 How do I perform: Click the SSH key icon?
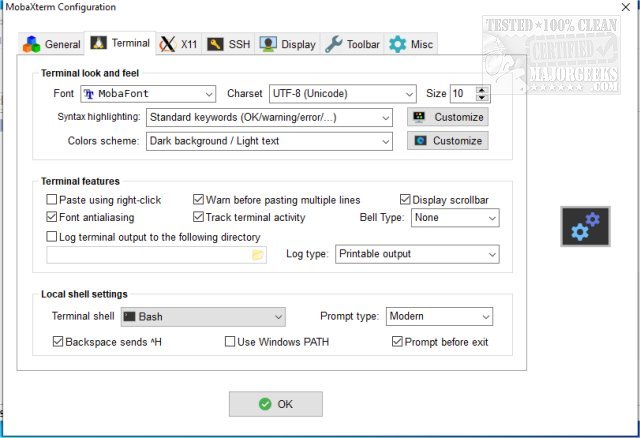215,44
